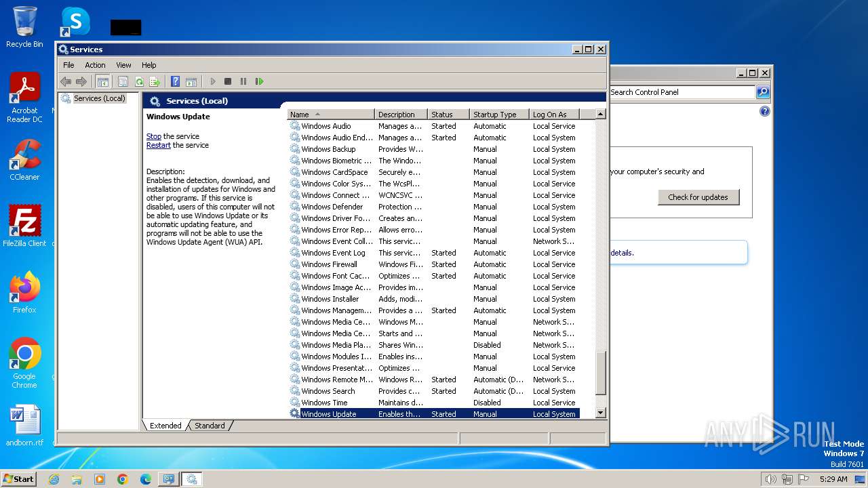Click the services list vertical scrollbar thumb

pyautogui.click(x=600, y=373)
